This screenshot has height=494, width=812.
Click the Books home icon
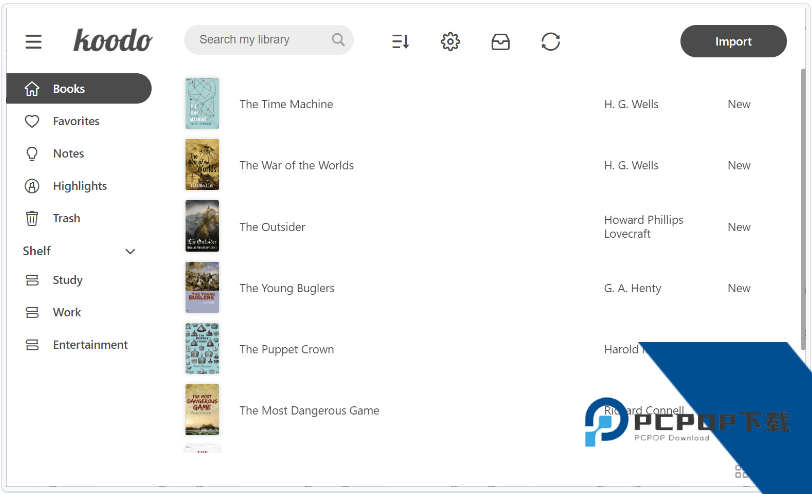pos(32,89)
